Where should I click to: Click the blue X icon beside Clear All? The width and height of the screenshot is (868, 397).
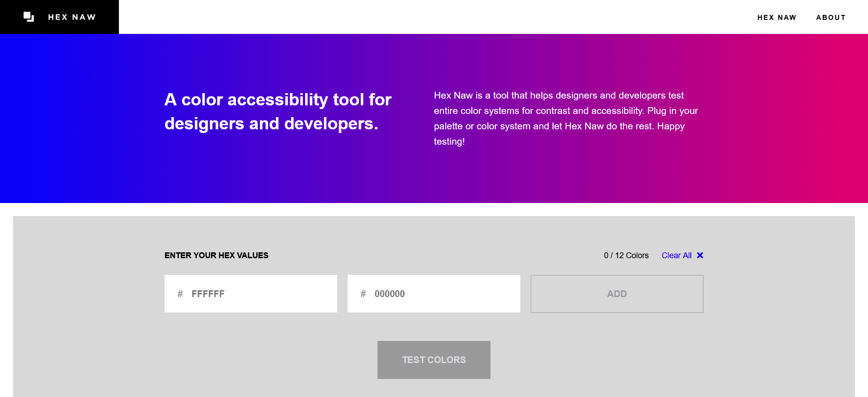tap(700, 255)
